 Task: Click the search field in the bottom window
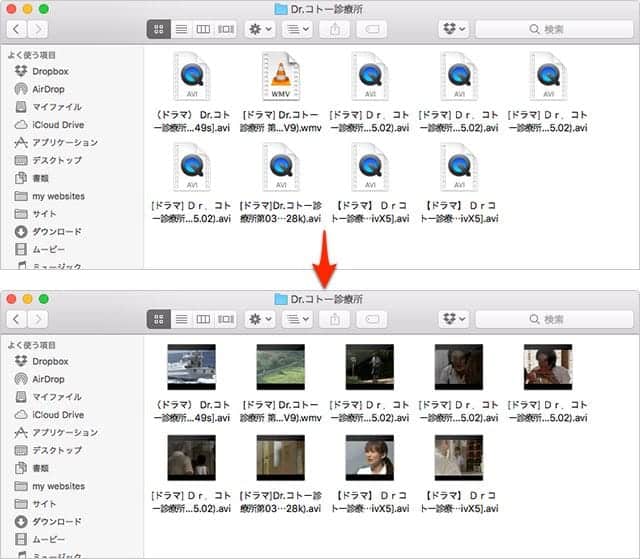click(x=554, y=319)
